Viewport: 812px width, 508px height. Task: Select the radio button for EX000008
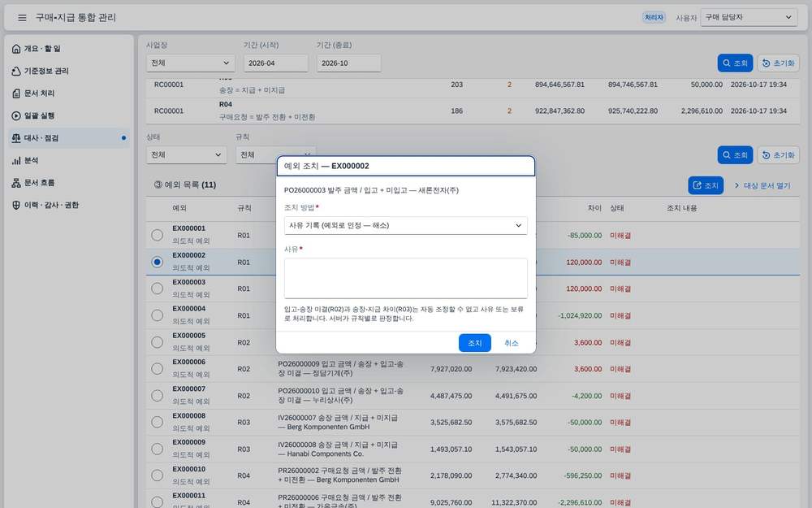(157, 422)
